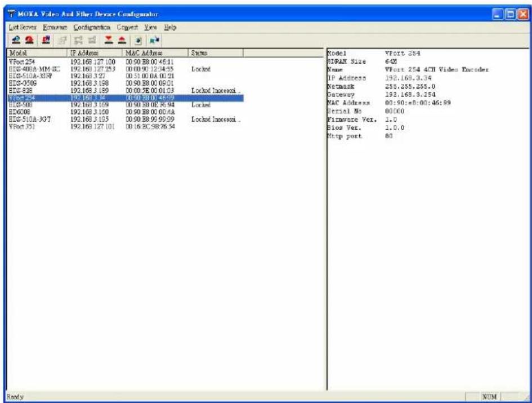Select VPort 254 row with IP 192.168.127.100
Viewport: 532px width, 403px height.
(126, 62)
